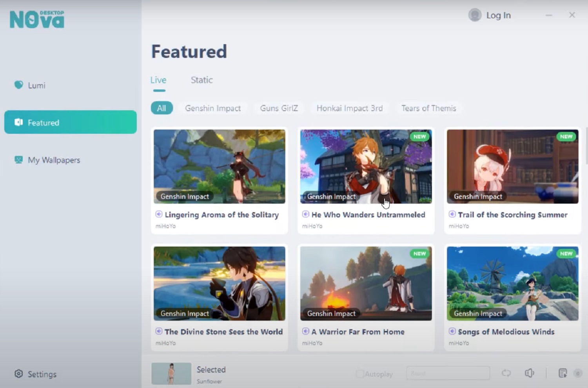Click live icon beside A Warrior Far From Home

tap(305, 331)
